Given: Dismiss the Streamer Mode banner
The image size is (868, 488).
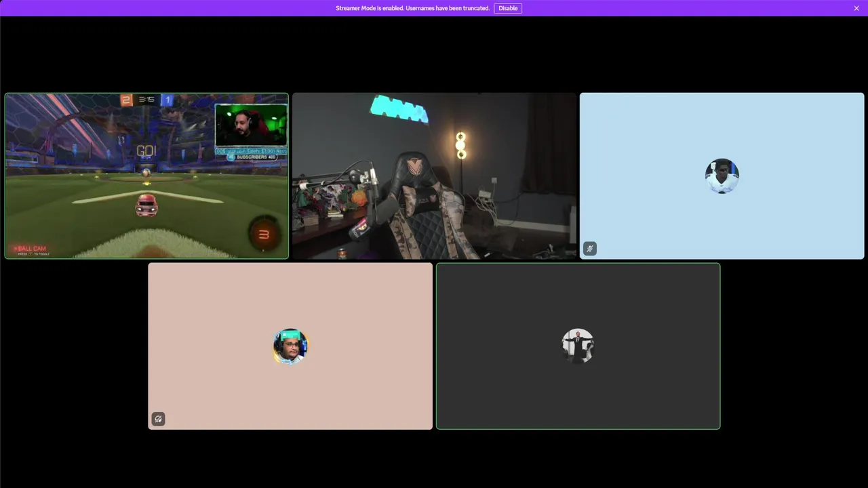Looking at the screenshot, I should (x=856, y=8).
